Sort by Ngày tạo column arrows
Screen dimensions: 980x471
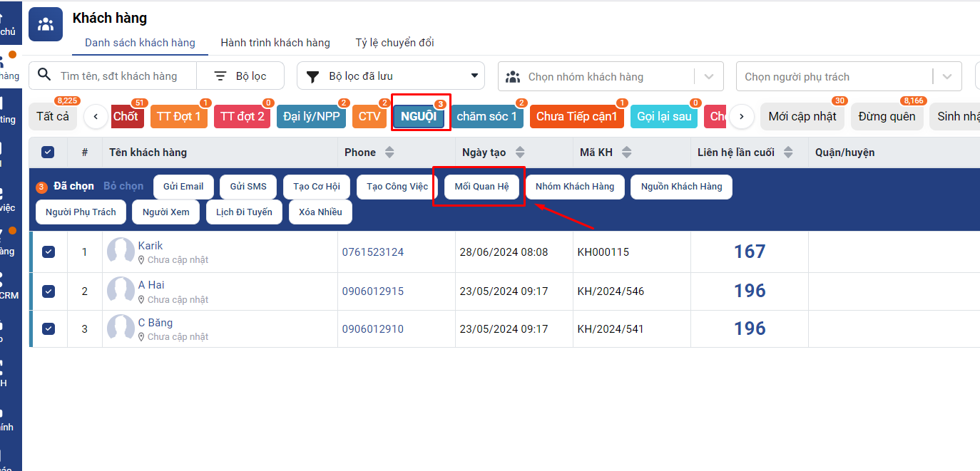pos(520,152)
